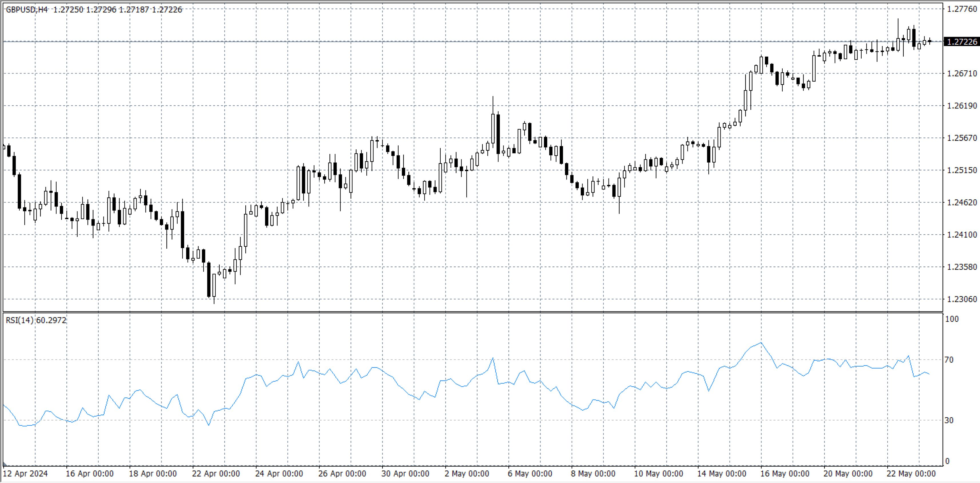Click RSI level 30 on the scale
Image resolution: width=980 pixels, height=483 pixels.
[949, 420]
